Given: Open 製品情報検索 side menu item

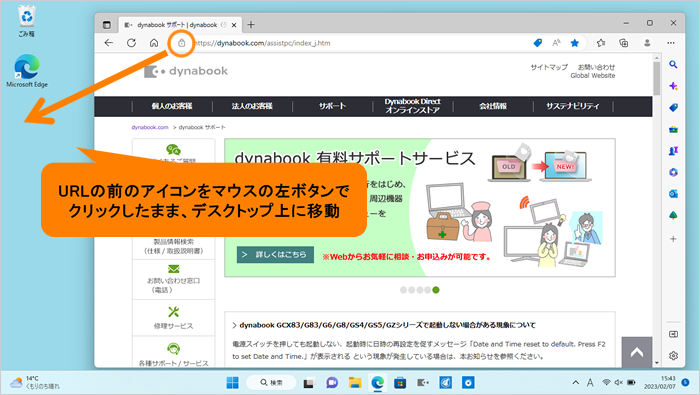Looking at the screenshot, I should (x=173, y=246).
